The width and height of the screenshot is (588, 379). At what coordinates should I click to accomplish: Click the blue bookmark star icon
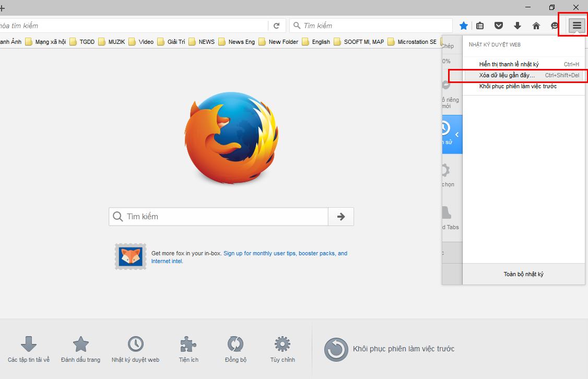pos(464,26)
